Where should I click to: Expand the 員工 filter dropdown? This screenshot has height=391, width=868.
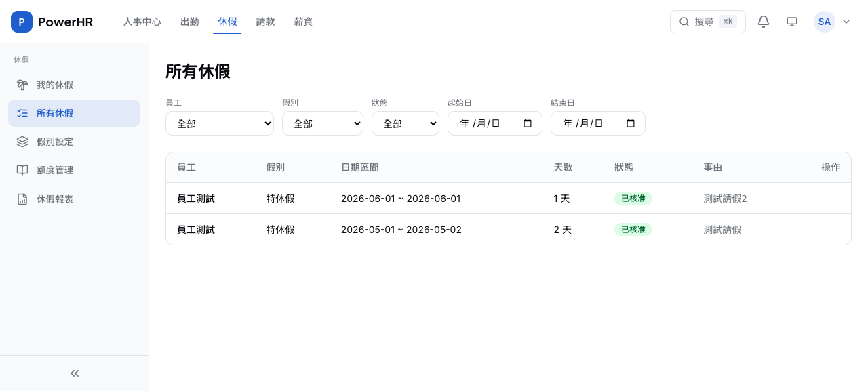[219, 123]
